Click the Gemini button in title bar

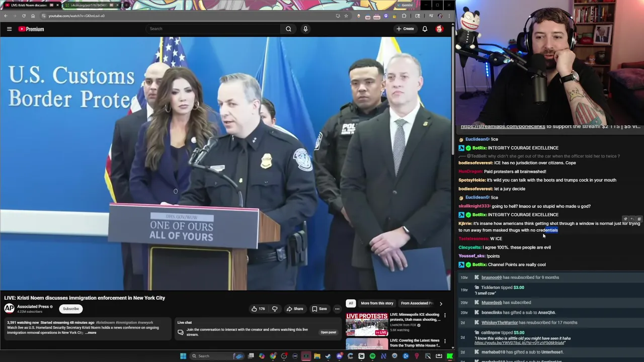405,5
